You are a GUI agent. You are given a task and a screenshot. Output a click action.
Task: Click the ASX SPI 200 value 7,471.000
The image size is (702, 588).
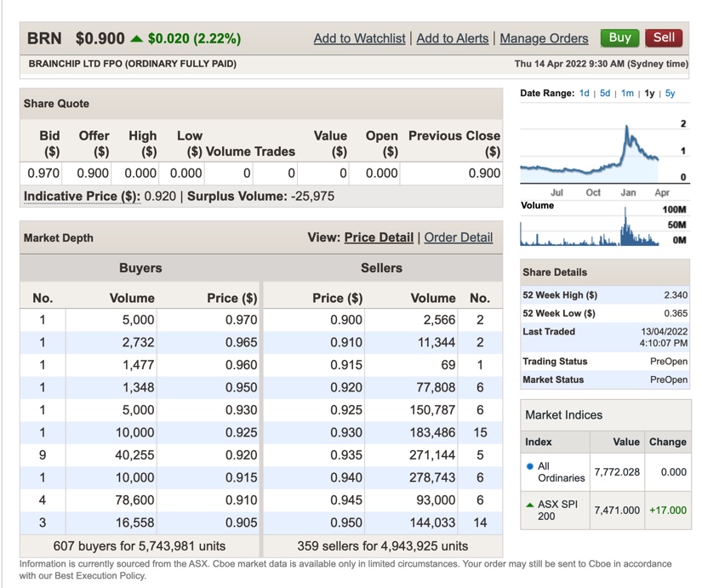617,510
